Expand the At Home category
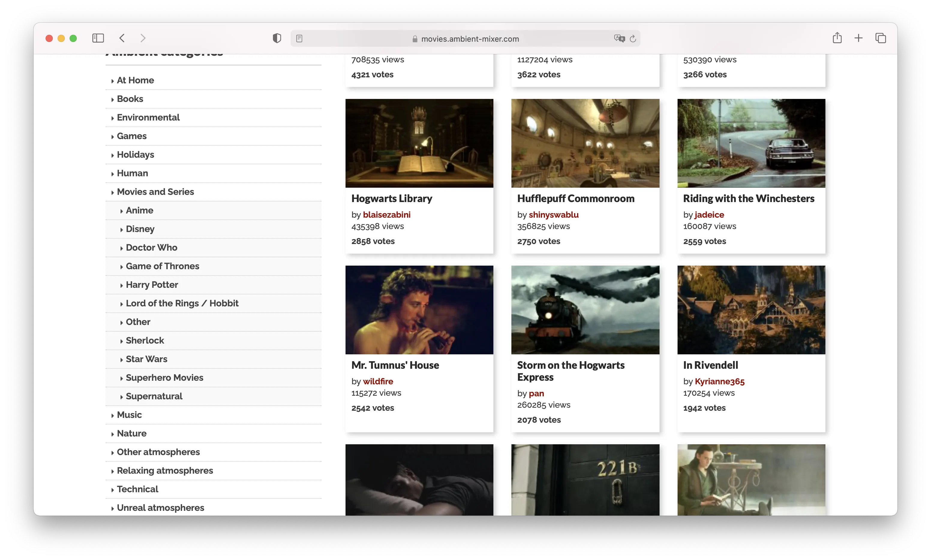The width and height of the screenshot is (931, 560). [135, 80]
